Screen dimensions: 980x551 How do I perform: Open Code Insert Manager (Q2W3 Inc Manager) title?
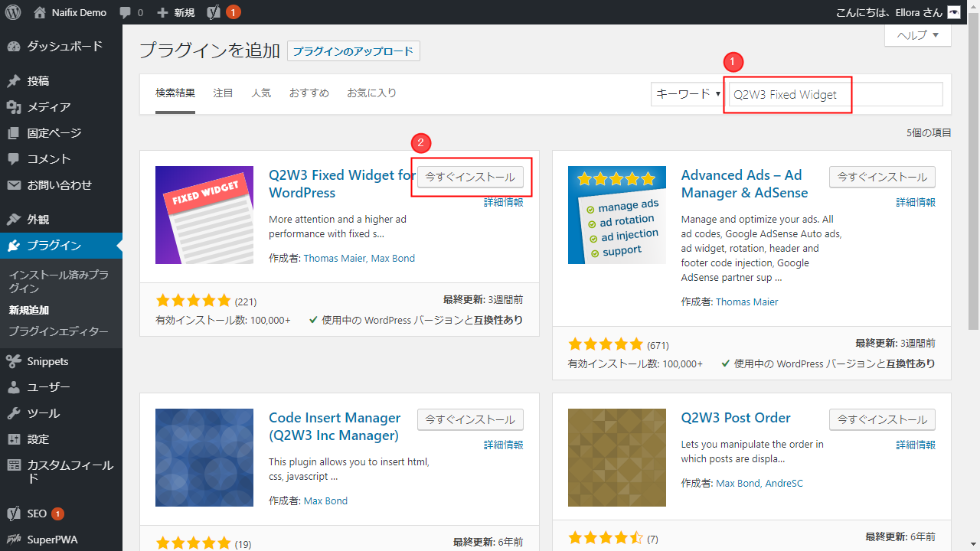tap(335, 426)
